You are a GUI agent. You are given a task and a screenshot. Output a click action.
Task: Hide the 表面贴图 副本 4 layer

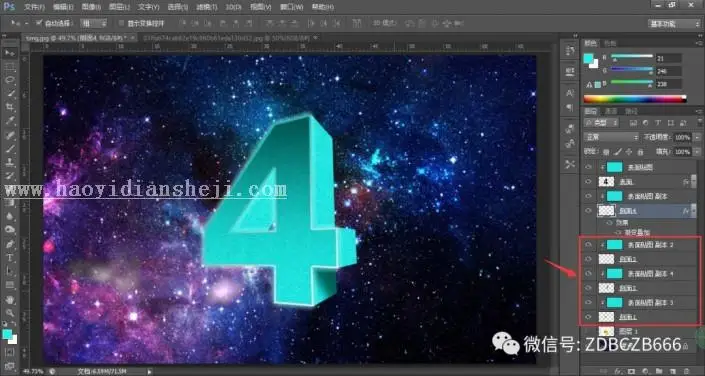click(588, 273)
